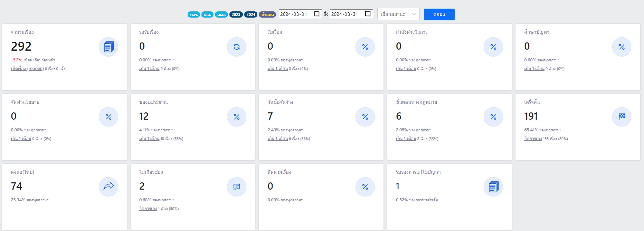This screenshot has height=231, width=644.
Task: Open calendar picker for end date 2024-03-31
Action: coord(368,14)
